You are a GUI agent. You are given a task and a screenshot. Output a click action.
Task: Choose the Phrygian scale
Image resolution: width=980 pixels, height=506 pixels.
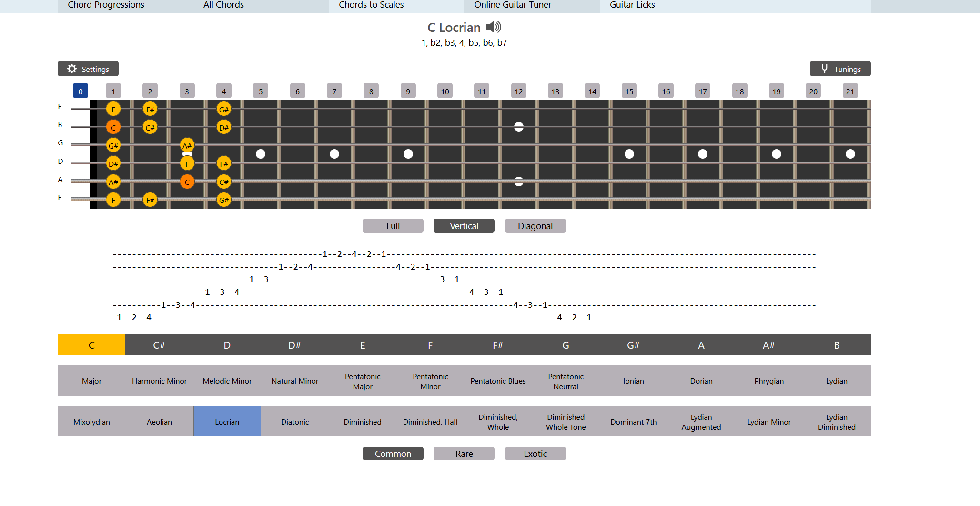[769, 381]
